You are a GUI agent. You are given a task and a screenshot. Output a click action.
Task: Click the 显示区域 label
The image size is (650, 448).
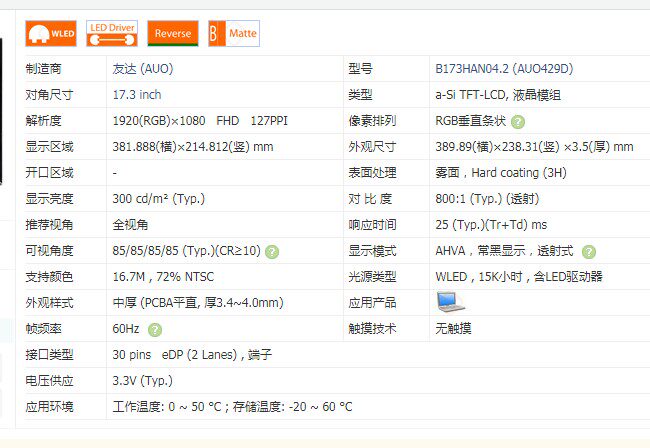point(49,147)
